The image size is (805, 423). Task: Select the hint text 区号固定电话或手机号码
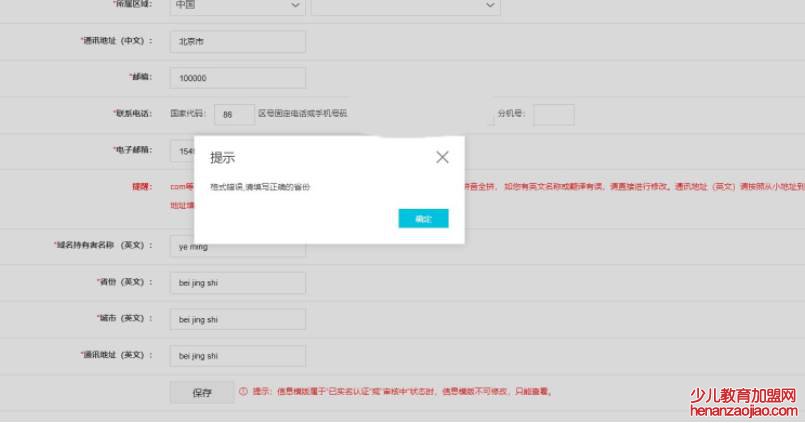(302, 113)
